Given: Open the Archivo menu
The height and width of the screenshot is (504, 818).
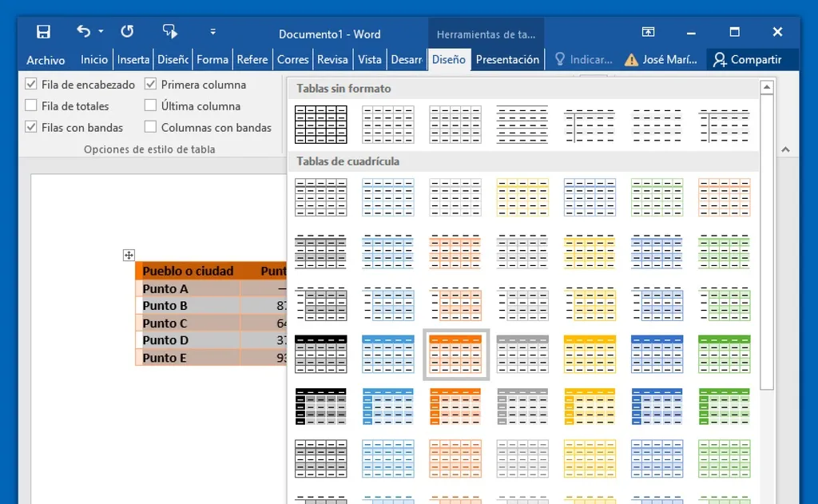Looking at the screenshot, I should coord(46,59).
